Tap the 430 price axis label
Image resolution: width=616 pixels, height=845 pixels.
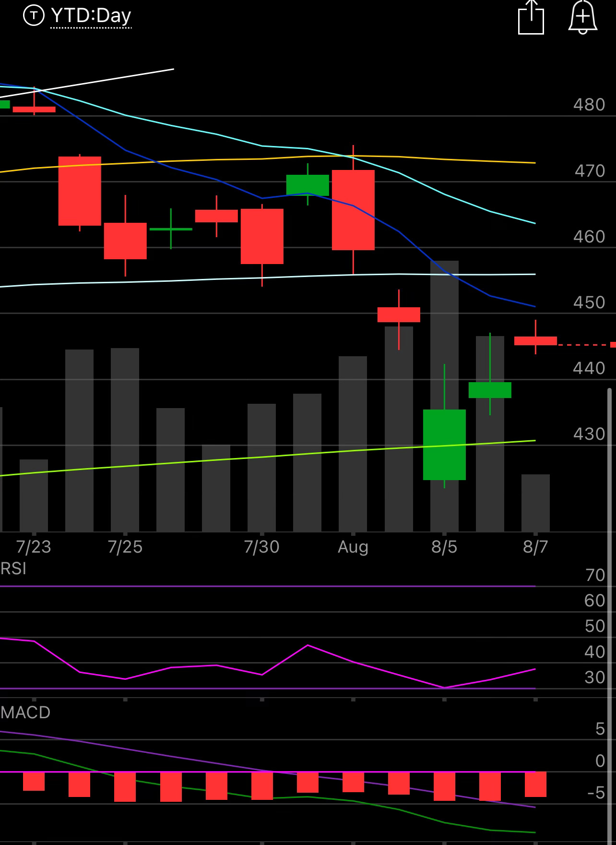pyautogui.click(x=589, y=434)
